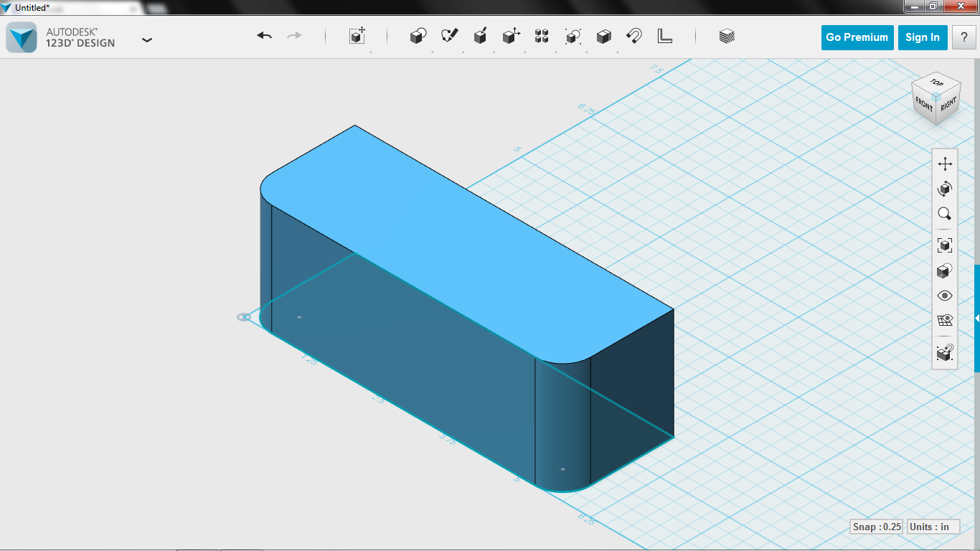This screenshot has width=980, height=551.
Task: Undo the last action
Action: point(265,36)
